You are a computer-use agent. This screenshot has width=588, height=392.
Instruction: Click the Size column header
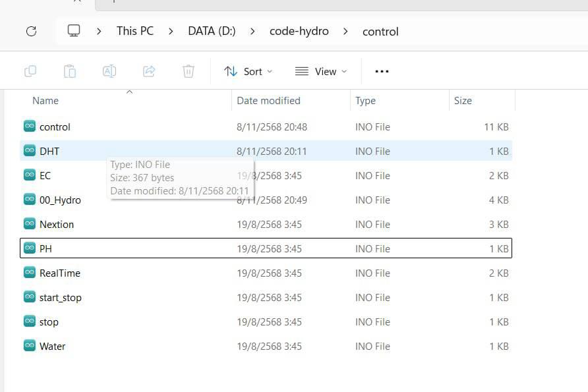click(x=463, y=101)
